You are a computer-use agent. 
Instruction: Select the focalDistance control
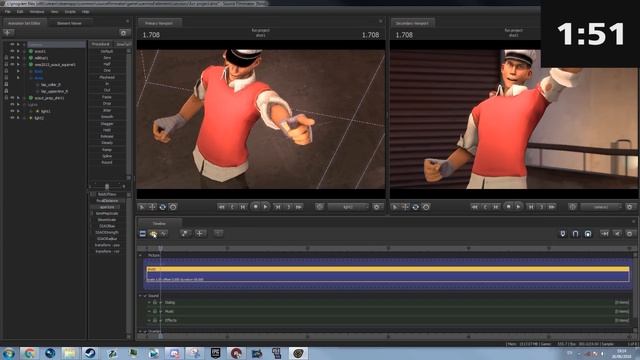(x=107, y=201)
